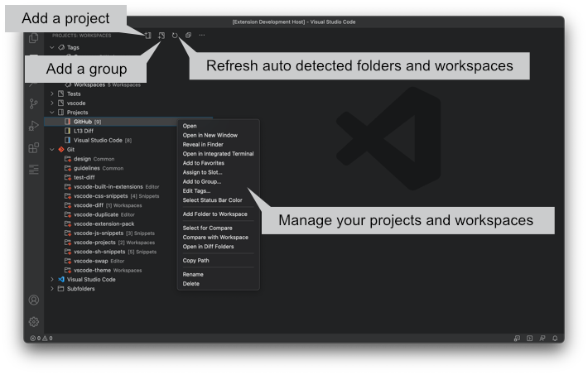Viewport: 588px width, 375px height.
Task: Choose Add to Favorites
Action: click(x=219, y=163)
